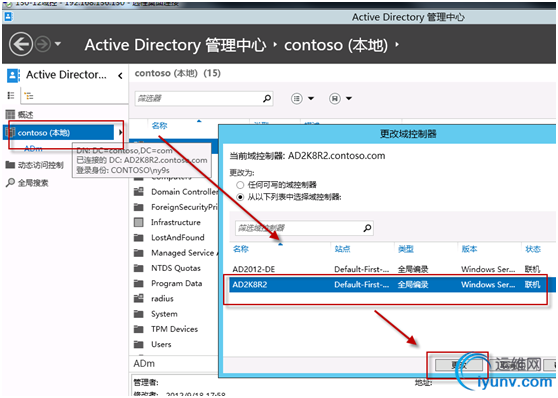Image resolution: width=558 pixels, height=398 pixels.
Task: Go back with the round back arrow
Action: 21,44
